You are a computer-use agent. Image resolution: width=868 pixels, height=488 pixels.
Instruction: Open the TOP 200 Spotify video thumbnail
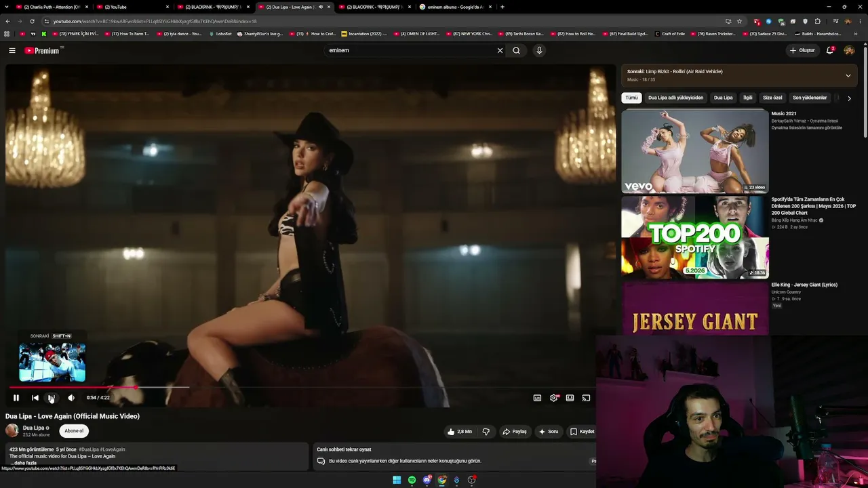[x=695, y=237]
